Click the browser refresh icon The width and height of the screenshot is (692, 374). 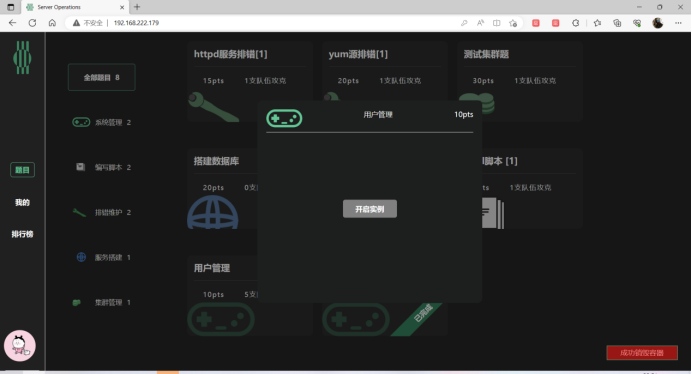pos(32,23)
